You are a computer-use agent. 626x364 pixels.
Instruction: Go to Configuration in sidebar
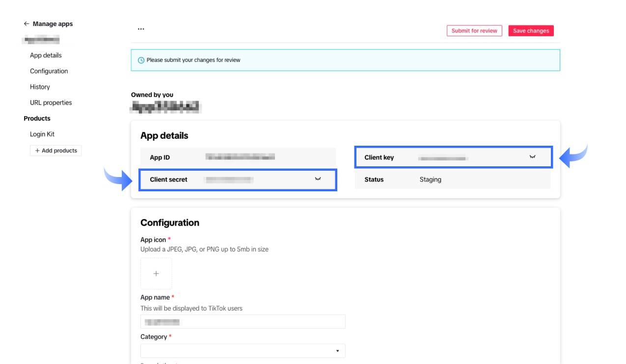49,71
